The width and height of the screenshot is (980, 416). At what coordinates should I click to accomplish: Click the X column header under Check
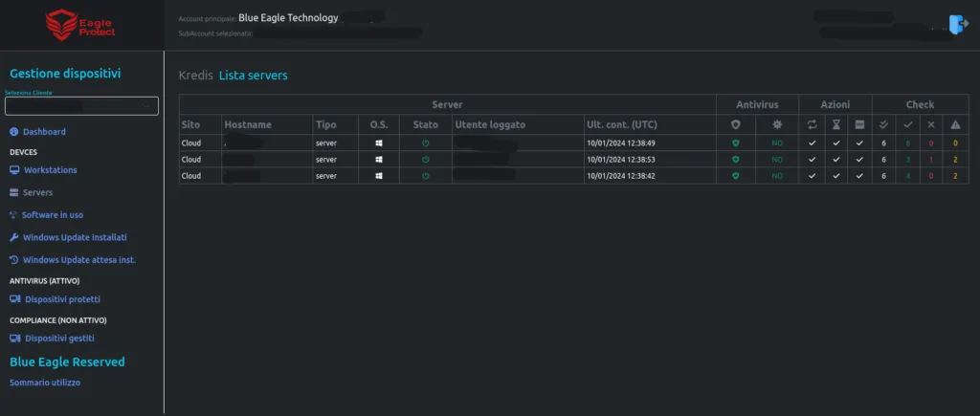(x=931, y=125)
